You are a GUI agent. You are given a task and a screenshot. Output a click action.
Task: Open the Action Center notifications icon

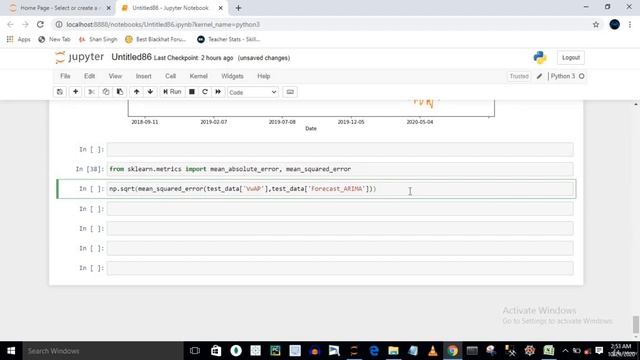click(599, 351)
